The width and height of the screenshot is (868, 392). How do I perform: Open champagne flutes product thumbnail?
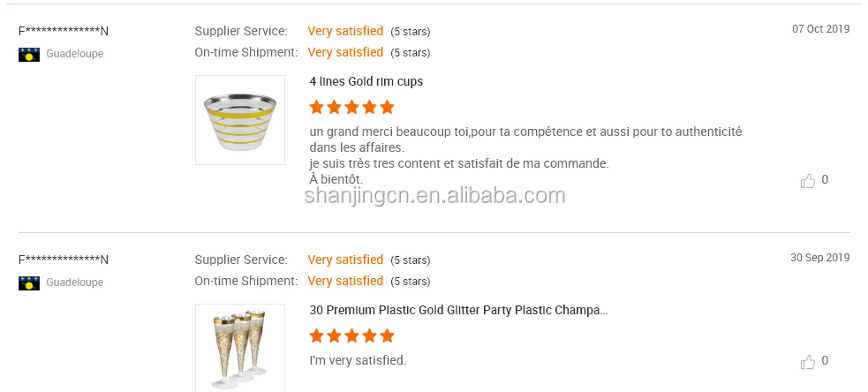pyautogui.click(x=240, y=348)
